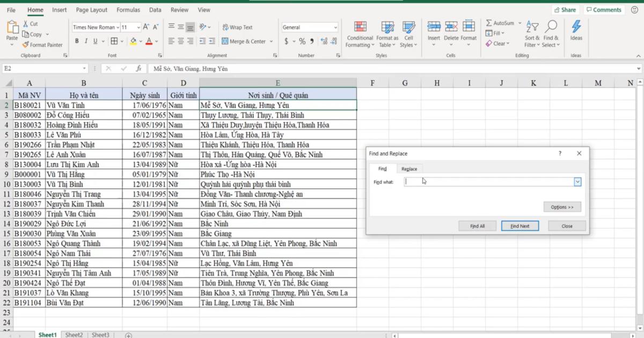Click the Copy icon

[26, 34]
